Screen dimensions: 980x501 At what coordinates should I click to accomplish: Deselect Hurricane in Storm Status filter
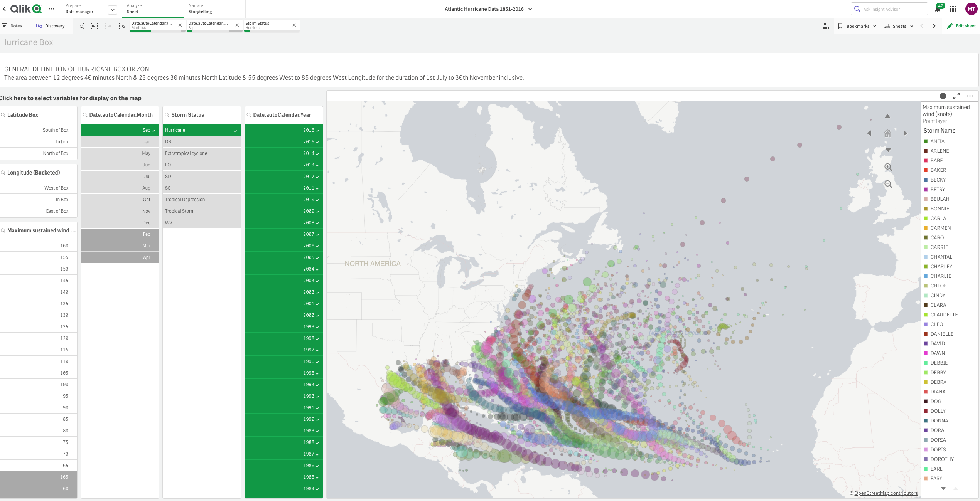[201, 130]
